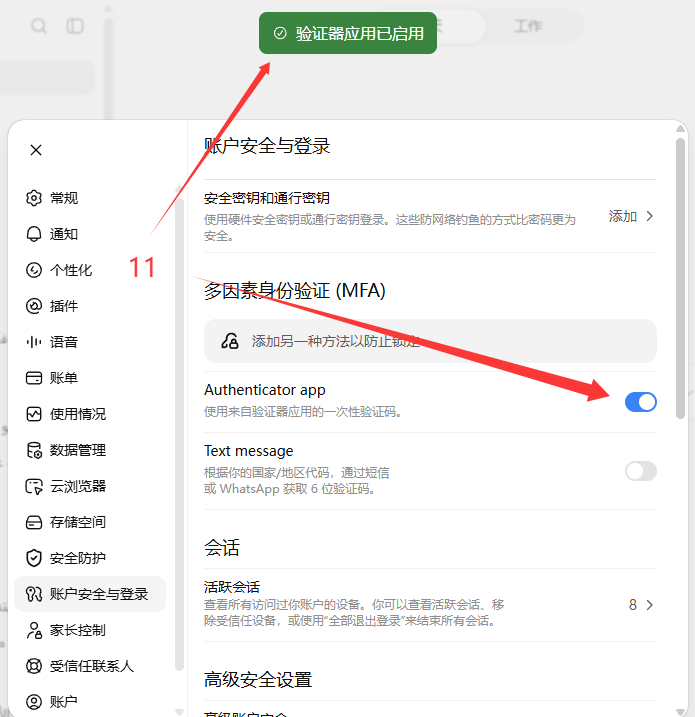Open 常规 settings section
Viewport: 695px width, 717px height.
coord(90,198)
